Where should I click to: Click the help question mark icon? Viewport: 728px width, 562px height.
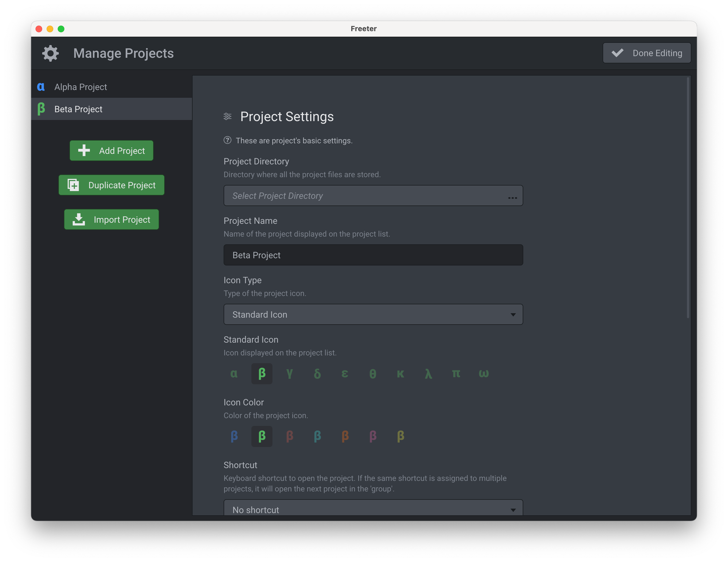coord(227,140)
